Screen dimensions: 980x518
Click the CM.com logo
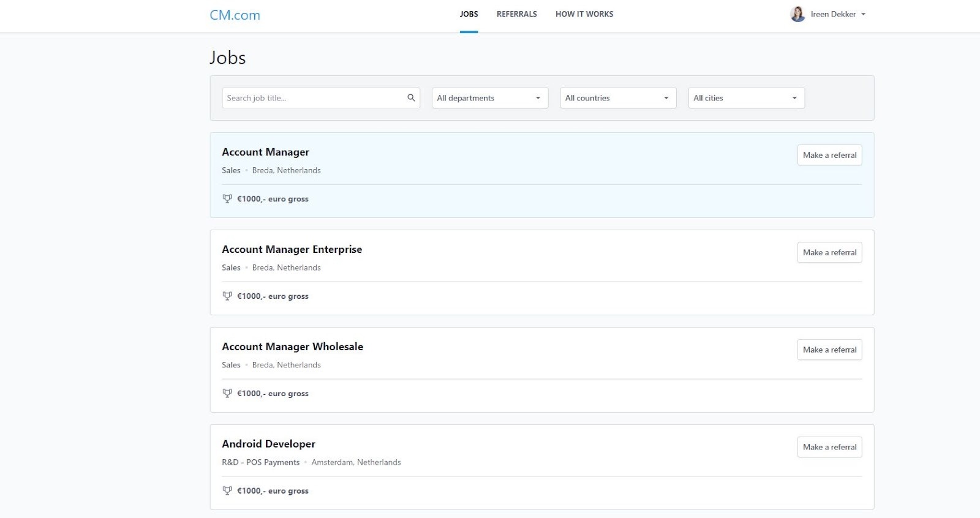coord(235,15)
